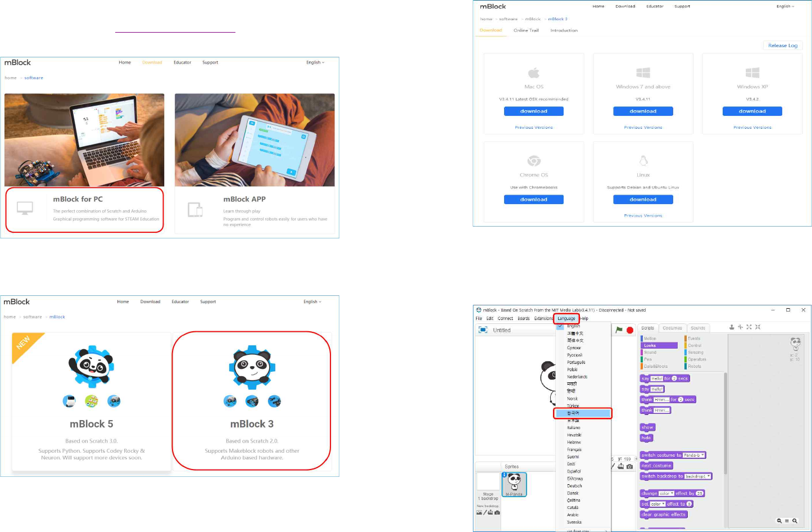This screenshot has width=812, height=532.
Task: Click the "clear graphic effects" block
Action: (x=664, y=515)
